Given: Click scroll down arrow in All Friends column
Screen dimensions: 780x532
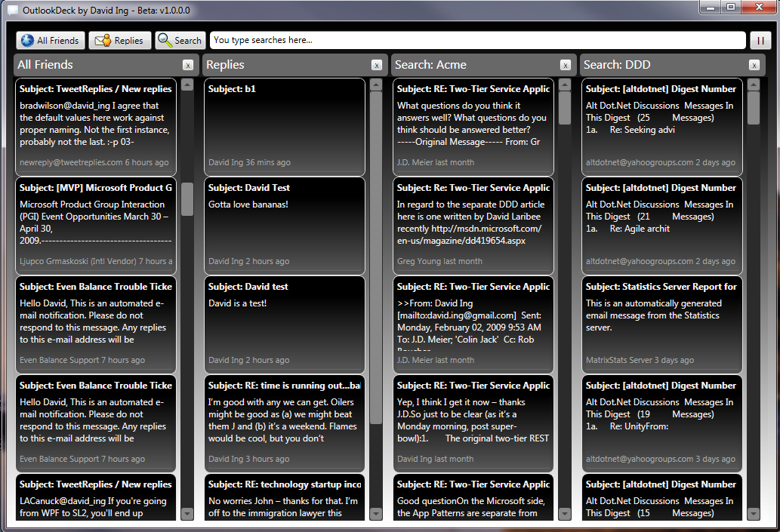Looking at the screenshot, I should coord(187,513).
